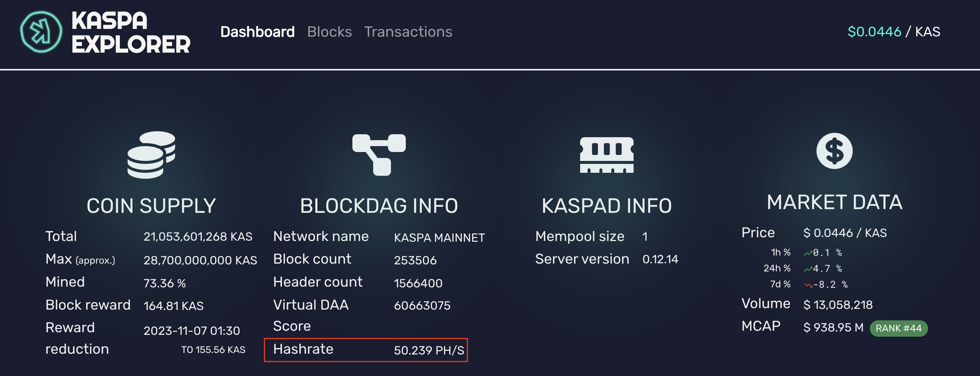The height and width of the screenshot is (376, 980).
Task: Click the coin stack icon
Action: click(151, 155)
